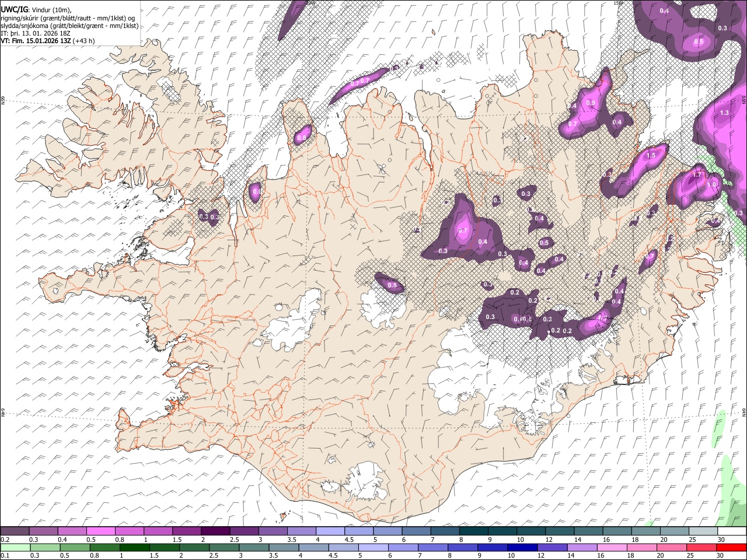Image resolution: width=747 pixels, height=560 pixels.
Task: Click the '1.5' precipitation value on the map
Action: 651,156
